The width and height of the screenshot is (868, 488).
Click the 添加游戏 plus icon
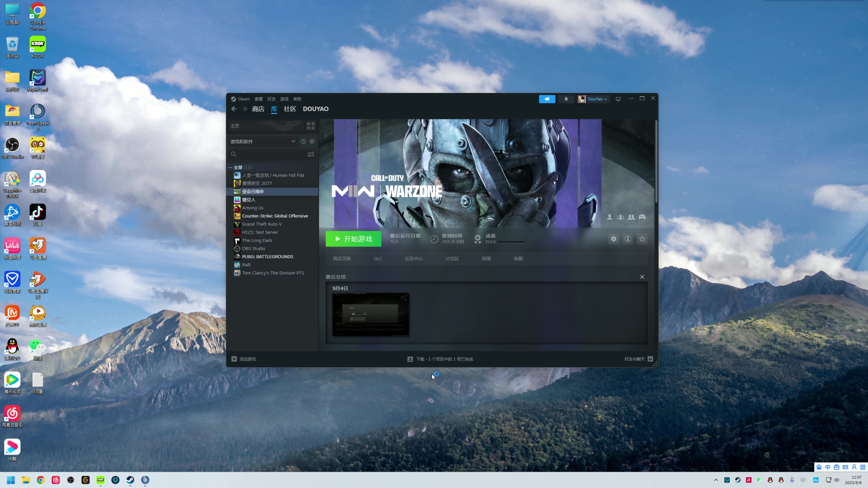(234, 359)
